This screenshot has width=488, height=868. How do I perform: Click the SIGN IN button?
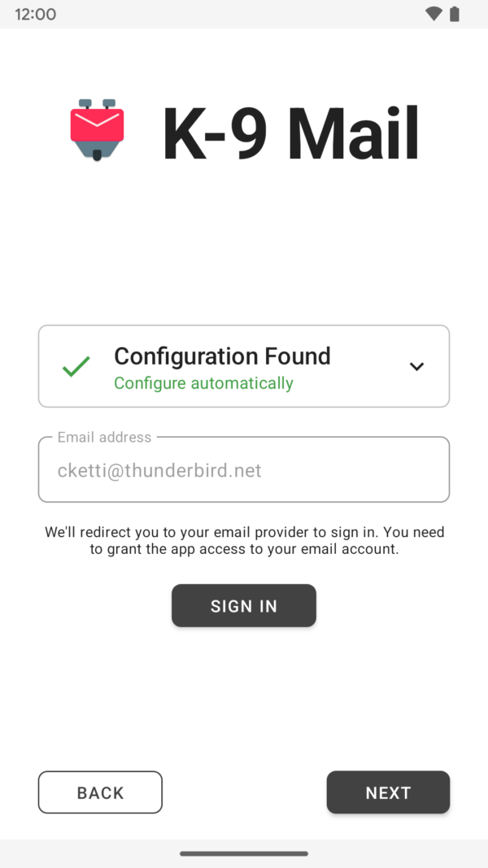(x=244, y=605)
